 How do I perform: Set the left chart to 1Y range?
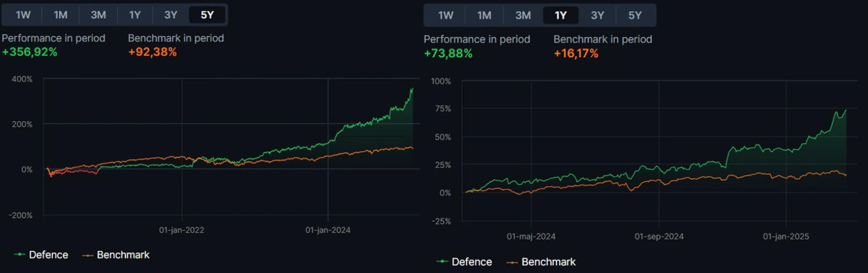tap(135, 15)
